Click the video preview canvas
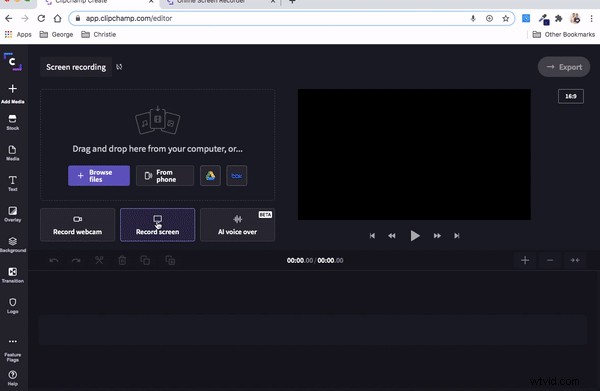Viewport: 600px width, 391px height. click(x=414, y=155)
